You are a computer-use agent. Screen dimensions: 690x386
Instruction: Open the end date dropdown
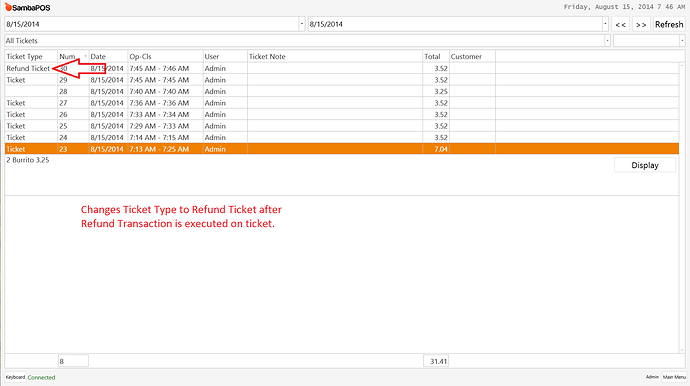click(606, 24)
